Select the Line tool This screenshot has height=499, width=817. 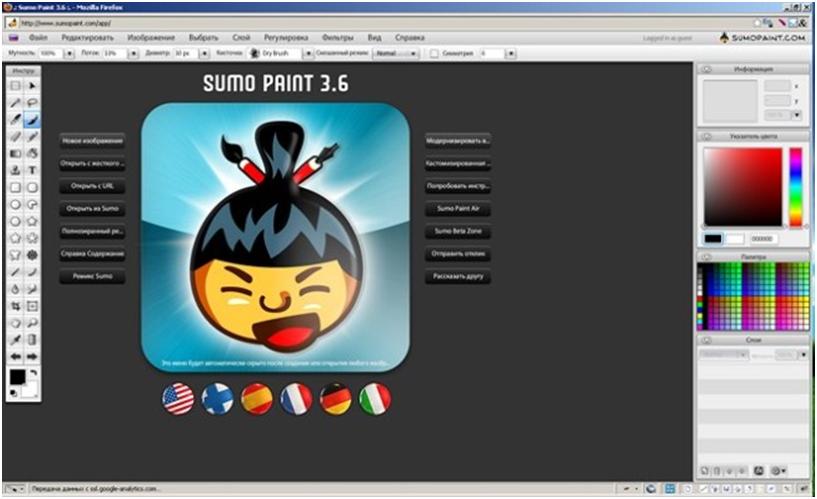pyautogui.click(x=16, y=272)
